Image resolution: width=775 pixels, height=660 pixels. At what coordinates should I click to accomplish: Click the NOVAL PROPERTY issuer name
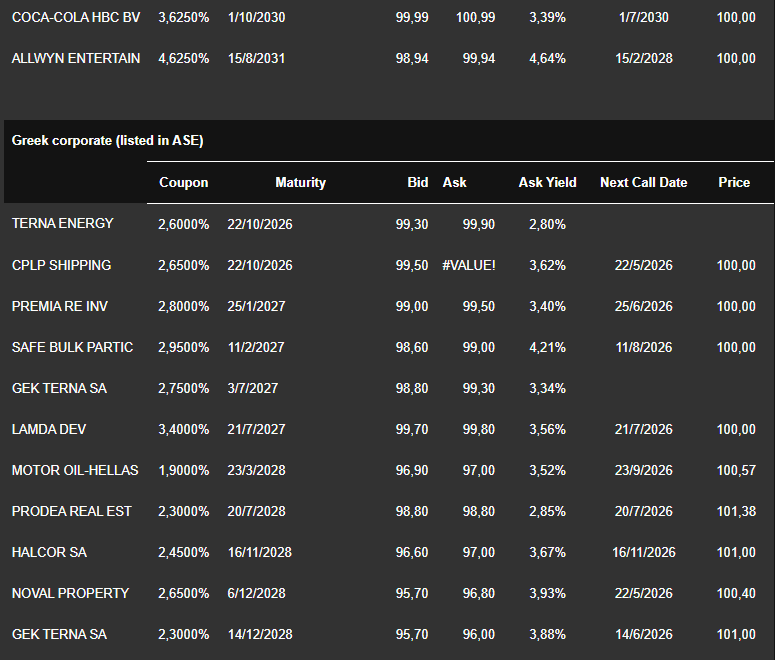70,593
